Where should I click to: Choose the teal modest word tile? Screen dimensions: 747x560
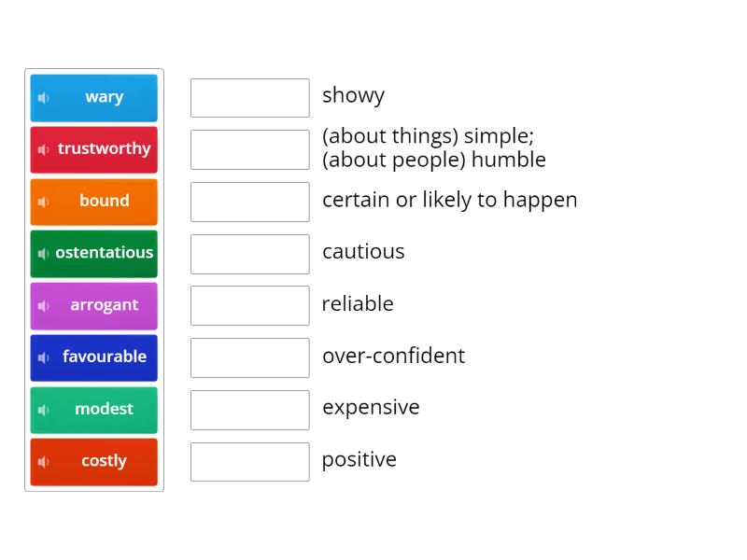pos(104,410)
